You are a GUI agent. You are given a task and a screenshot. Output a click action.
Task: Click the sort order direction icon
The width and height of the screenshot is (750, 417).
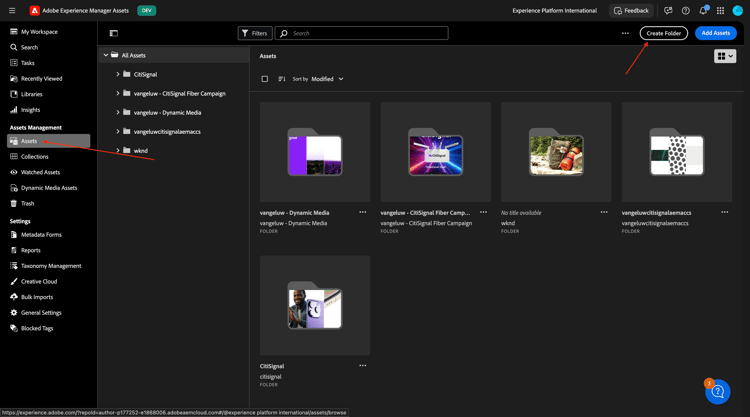282,79
